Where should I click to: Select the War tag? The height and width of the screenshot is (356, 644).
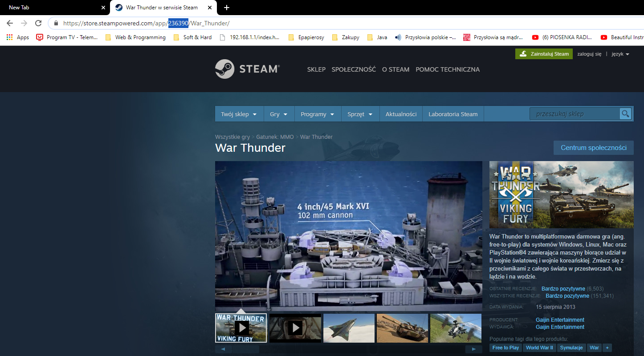click(x=594, y=348)
